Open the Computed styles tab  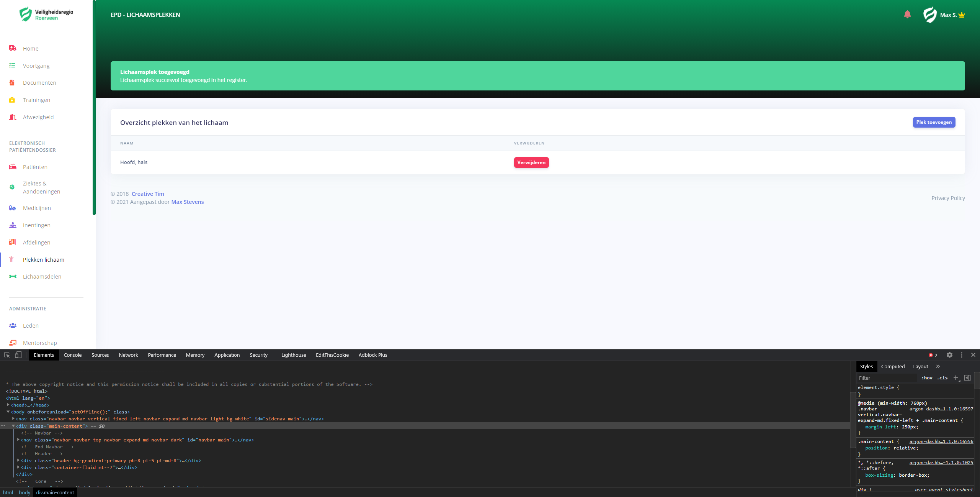coord(893,366)
